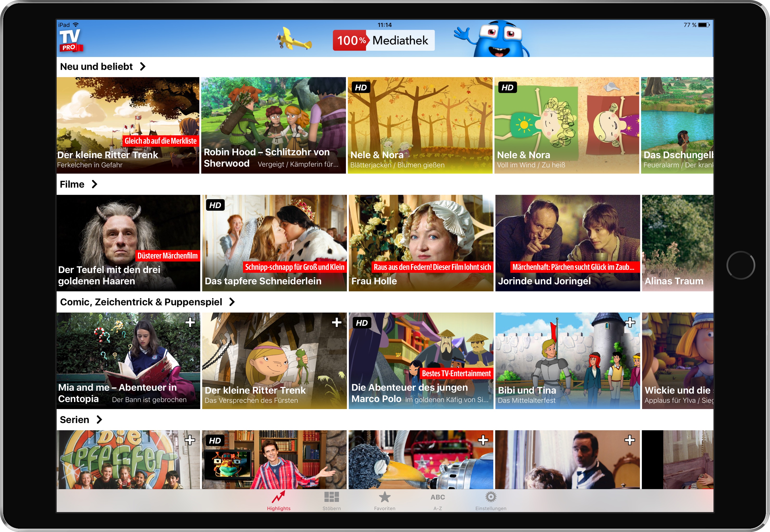Tap the 'Bestes TV-Entertainment' red label

tap(456, 373)
